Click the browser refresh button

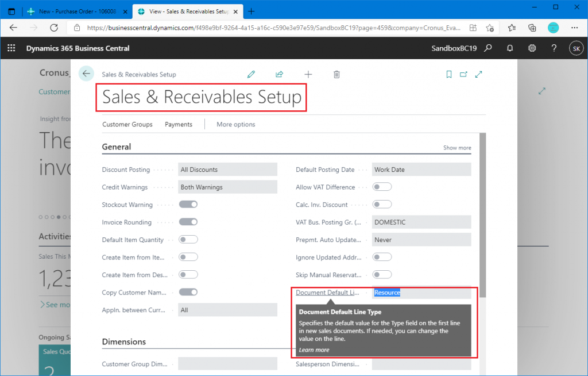point(54,28)
